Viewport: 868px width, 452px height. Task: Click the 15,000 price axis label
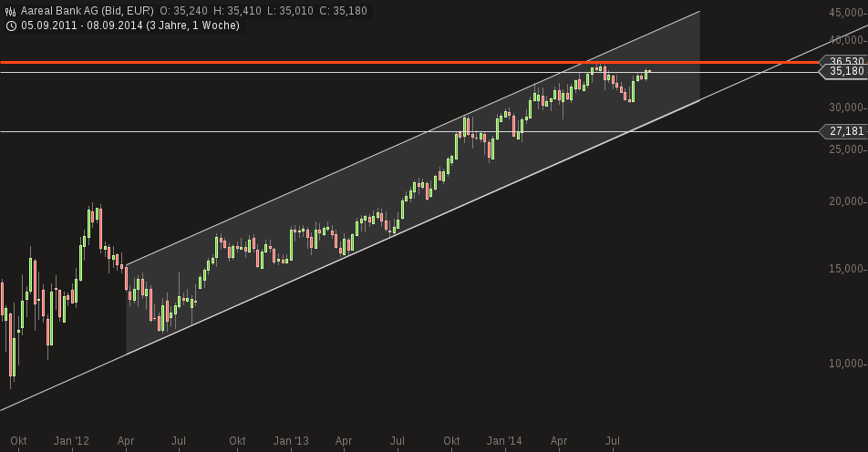coord(846,269)
